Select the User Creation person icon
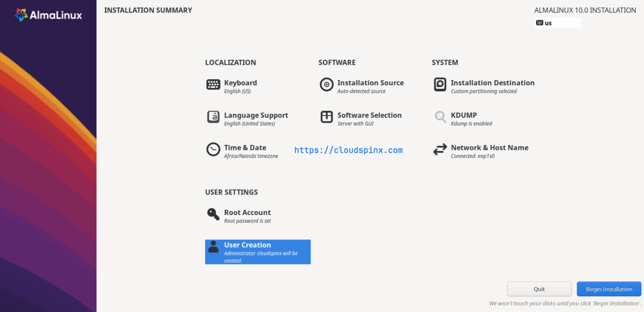Screen dimensions: 644x312 [x=213, y=247]
